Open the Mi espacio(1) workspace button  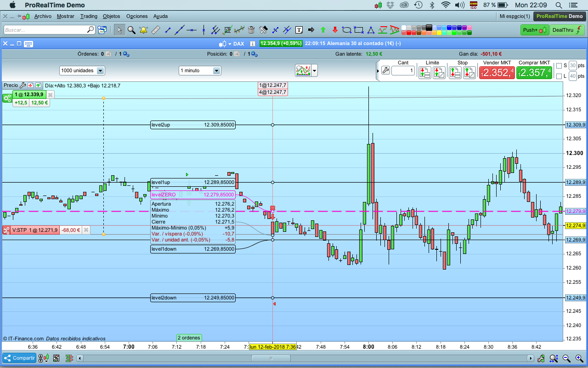point(515,16)
